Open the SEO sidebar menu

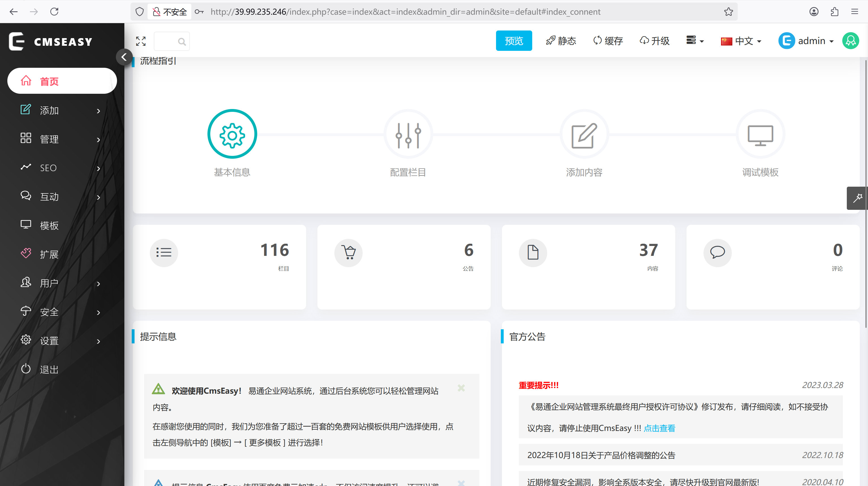(62, 168)
